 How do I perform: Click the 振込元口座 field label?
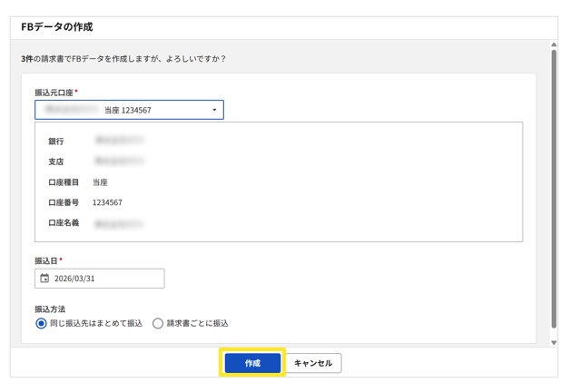[x=54, y=93]
